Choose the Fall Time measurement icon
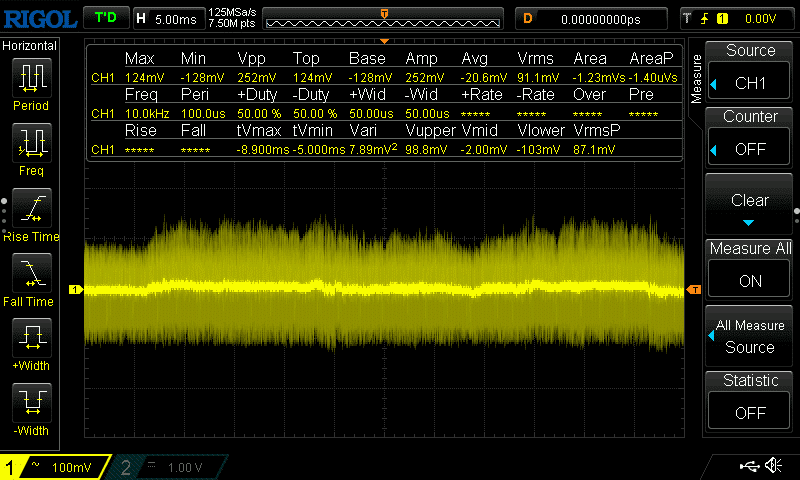This screenshot has width=800, height=480. coord(31,275)
